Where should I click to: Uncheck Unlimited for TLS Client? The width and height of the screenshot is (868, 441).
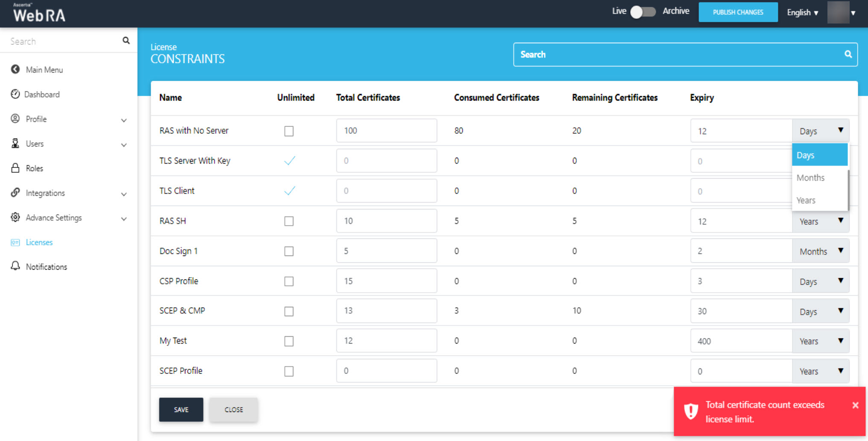289,191
